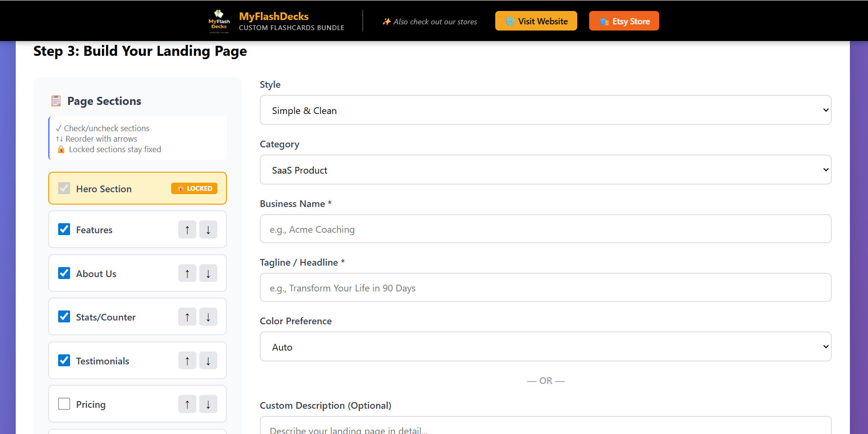Click the LOCKED badge on Hero Section
Viewport: 868px width, 434px height.
point(194,188)
